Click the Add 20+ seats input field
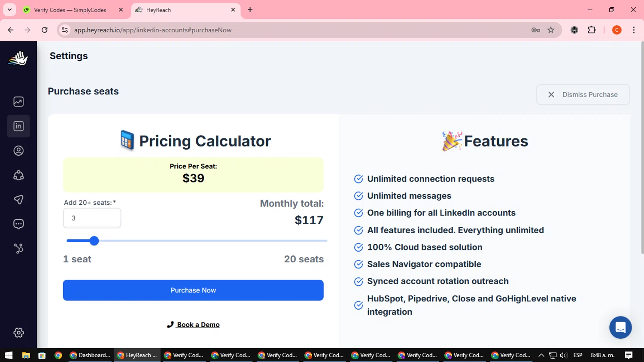Screen dimensions: 644x362 click(x=92, y=218)
